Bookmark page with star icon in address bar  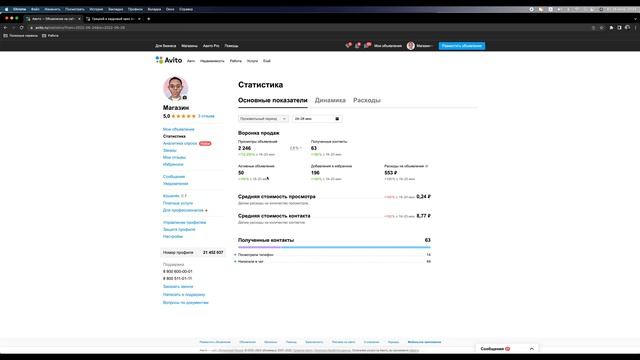[x=601, y=28]
